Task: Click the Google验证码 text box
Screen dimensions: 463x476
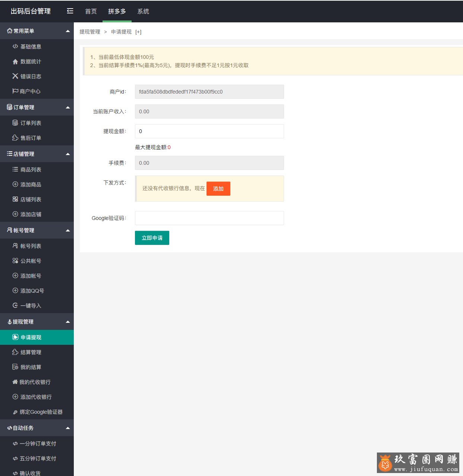Action: pyautogui.click(x=209, y=218)
